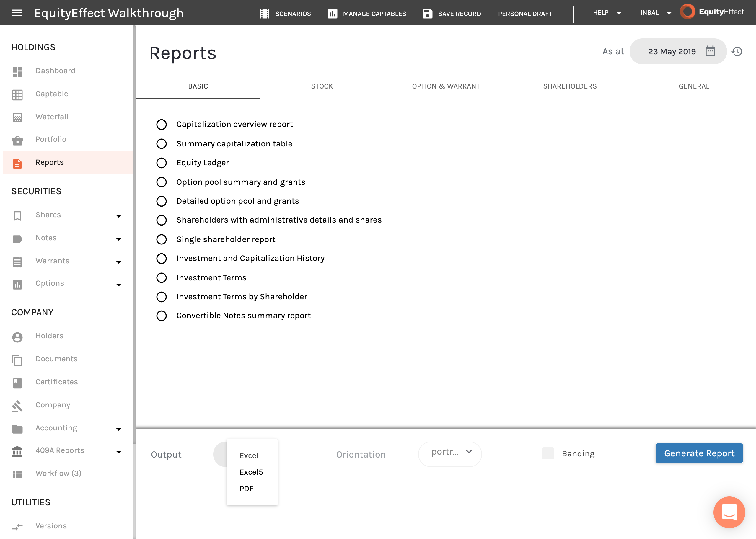Screen dimensions: 756x539
Task: Open the calendar date picker icon
Action: click(x=710, y=51)
